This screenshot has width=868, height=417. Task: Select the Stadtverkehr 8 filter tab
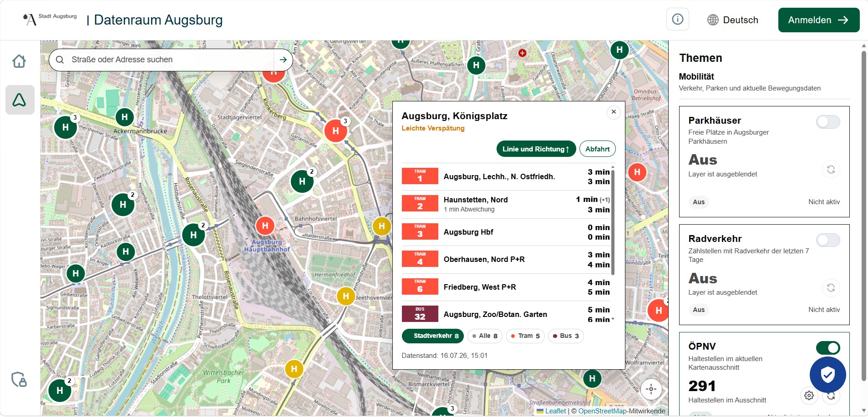click(x=433, y=336)
